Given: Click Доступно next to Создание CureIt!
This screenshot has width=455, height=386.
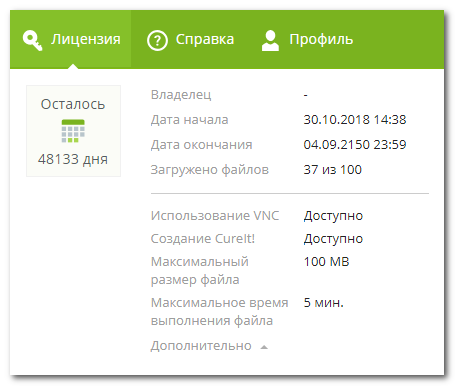Looking at the screenshot, I should [333, 239].
